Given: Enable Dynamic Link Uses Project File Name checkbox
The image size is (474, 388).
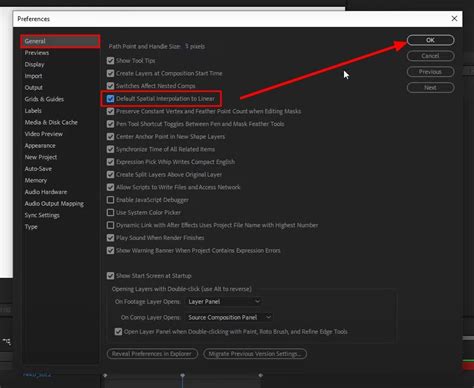Looking at the screenshot, I should coord(110,225).
